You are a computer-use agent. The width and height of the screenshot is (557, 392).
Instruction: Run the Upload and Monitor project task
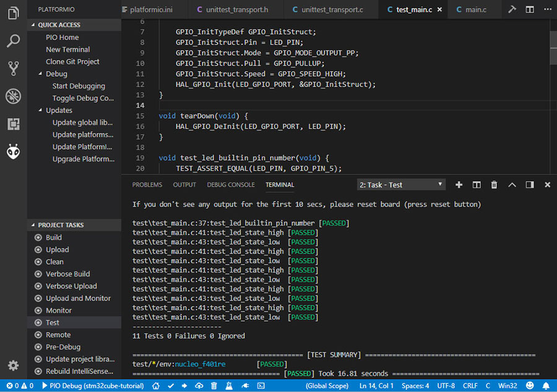78,298
